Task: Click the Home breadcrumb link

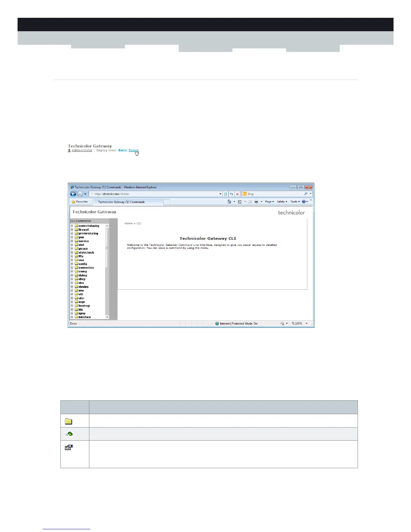Action: (129, 223)
